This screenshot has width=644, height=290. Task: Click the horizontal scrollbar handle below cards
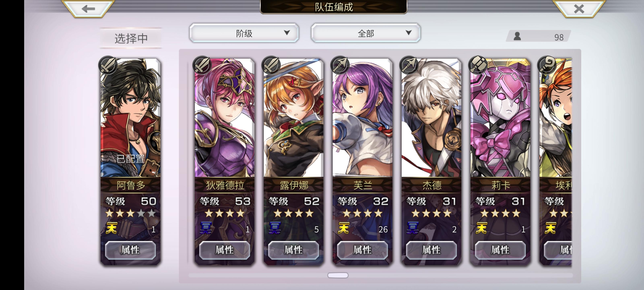(338, 275)
